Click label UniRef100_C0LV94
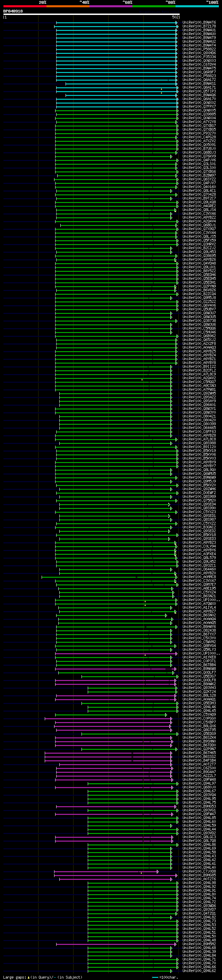This screenshot has width=222, height=980. coord(199,546)
